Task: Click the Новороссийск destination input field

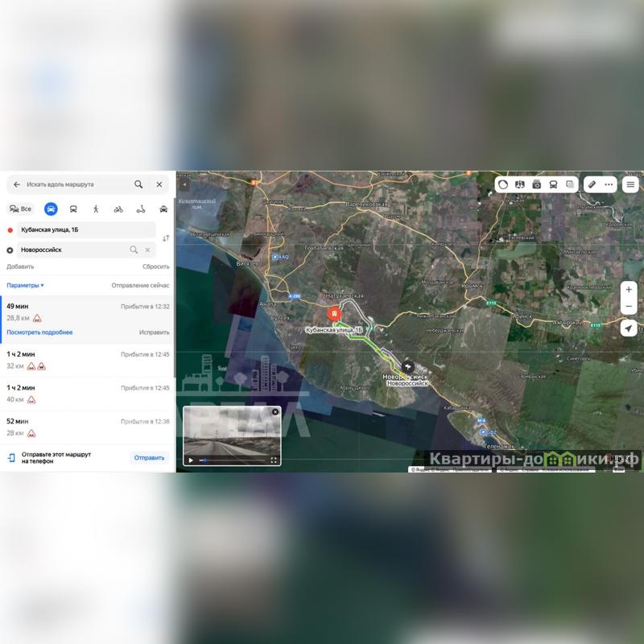Action: click(x=72, y=250)
